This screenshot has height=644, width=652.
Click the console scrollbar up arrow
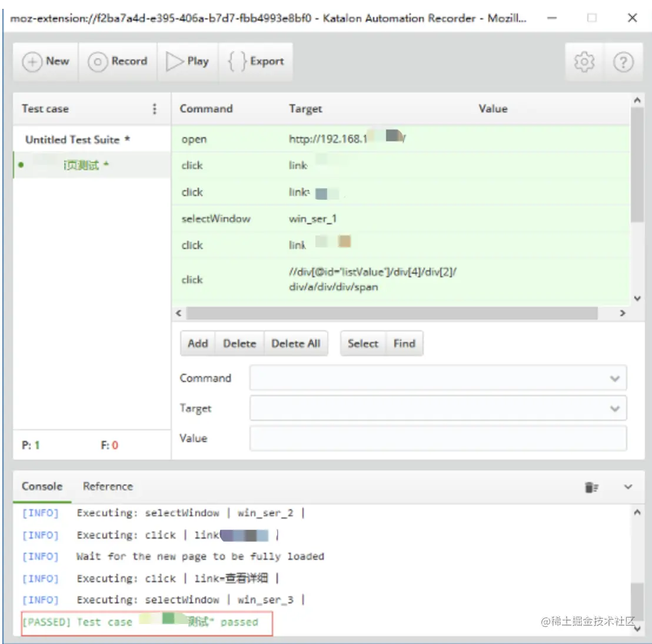coord(637,513)
